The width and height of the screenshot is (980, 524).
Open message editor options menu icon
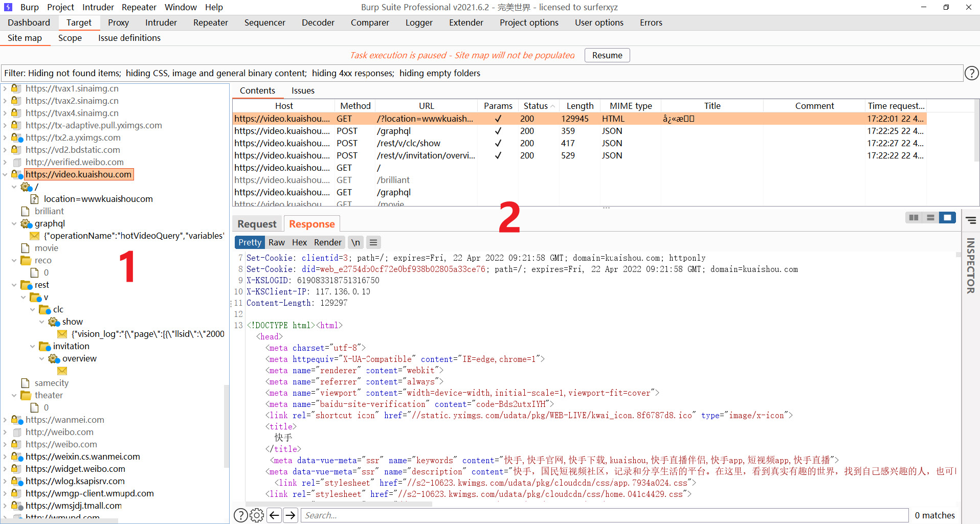(373, 242)
